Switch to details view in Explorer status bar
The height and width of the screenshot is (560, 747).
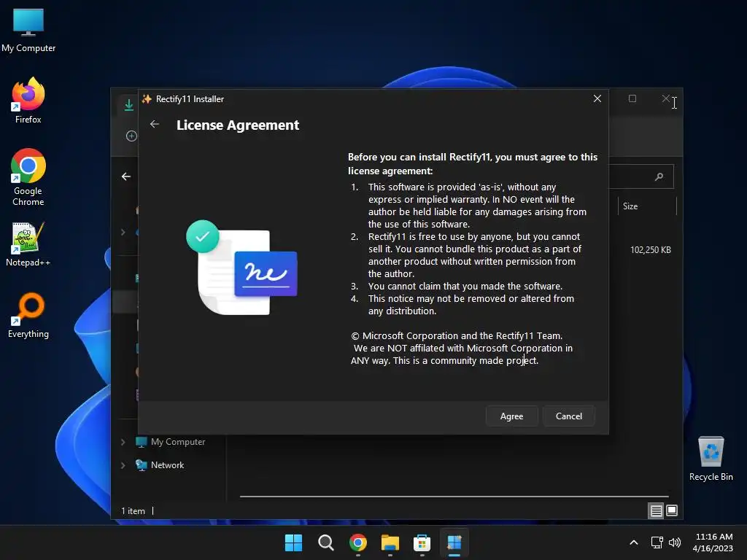[656, 511]
